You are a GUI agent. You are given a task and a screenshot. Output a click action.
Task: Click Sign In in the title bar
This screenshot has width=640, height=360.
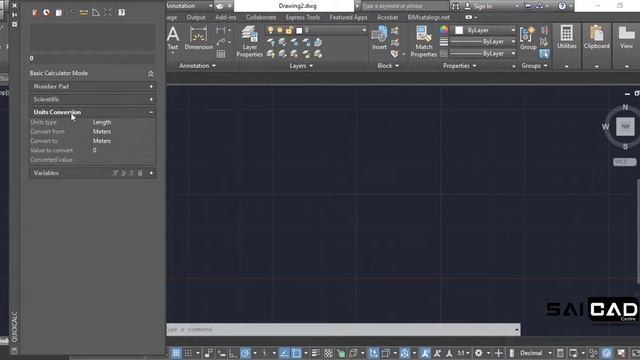tap(482, 6)
